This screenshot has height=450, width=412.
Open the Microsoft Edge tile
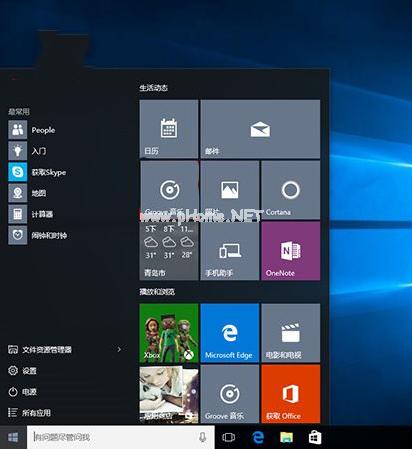point(230,333)
